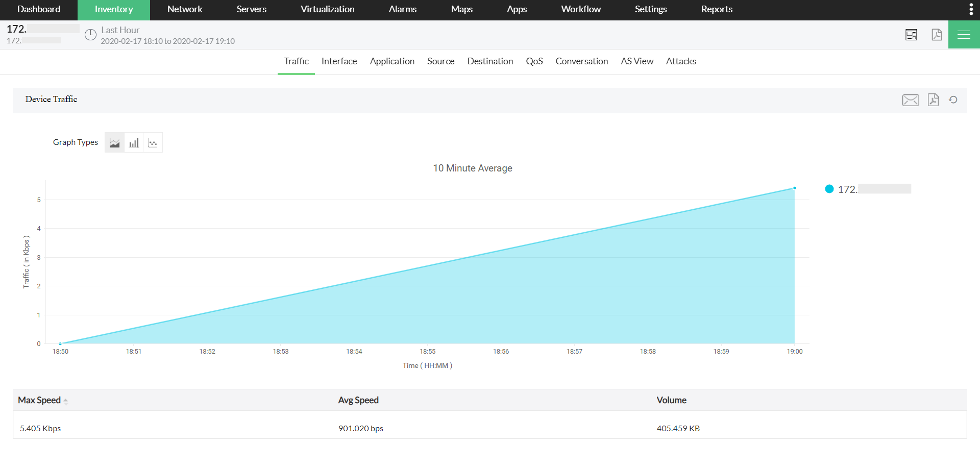Export Device Traffic chart as PDF
The width and height of the screenshot is (980, 470).
[x=933, y=100]
